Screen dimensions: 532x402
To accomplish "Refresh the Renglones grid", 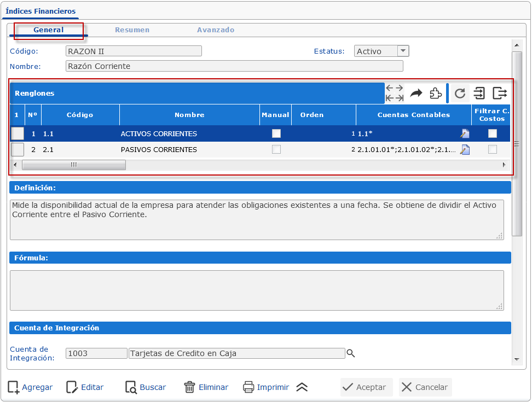I will click(460, 94).
